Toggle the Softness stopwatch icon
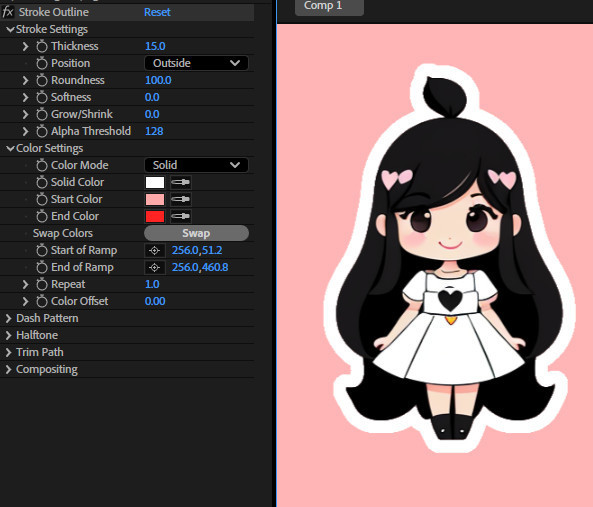The height and width of the screenshot is (507, 593). 42,97
